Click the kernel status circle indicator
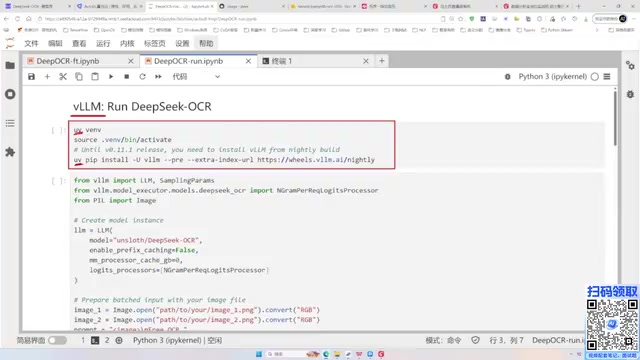This screenshot has width=640, height=360. 595,77
